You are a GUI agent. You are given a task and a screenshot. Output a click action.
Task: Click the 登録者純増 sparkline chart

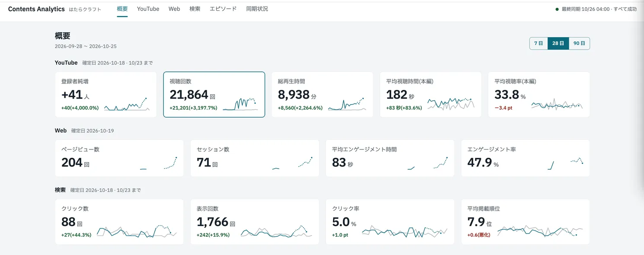coord(127,104)
